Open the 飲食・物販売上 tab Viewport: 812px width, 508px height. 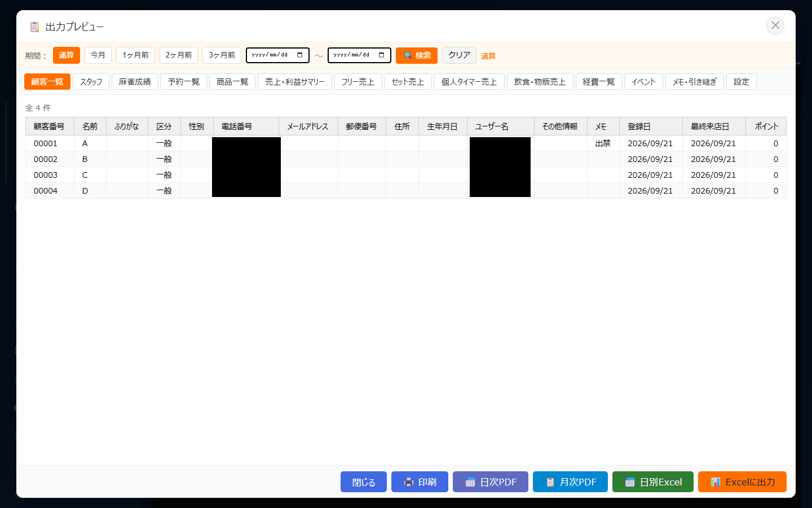[x=540, y=82]
